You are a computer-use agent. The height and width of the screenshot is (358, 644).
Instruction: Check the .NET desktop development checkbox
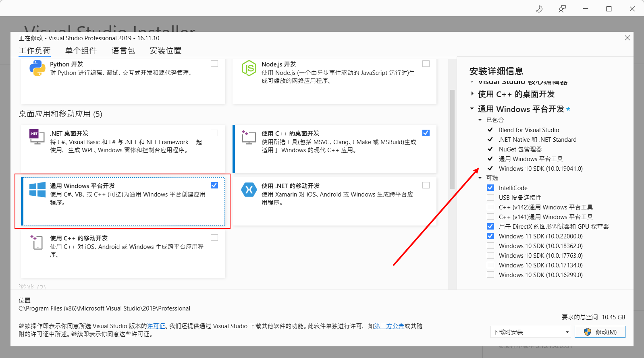(x=214, y=133)
